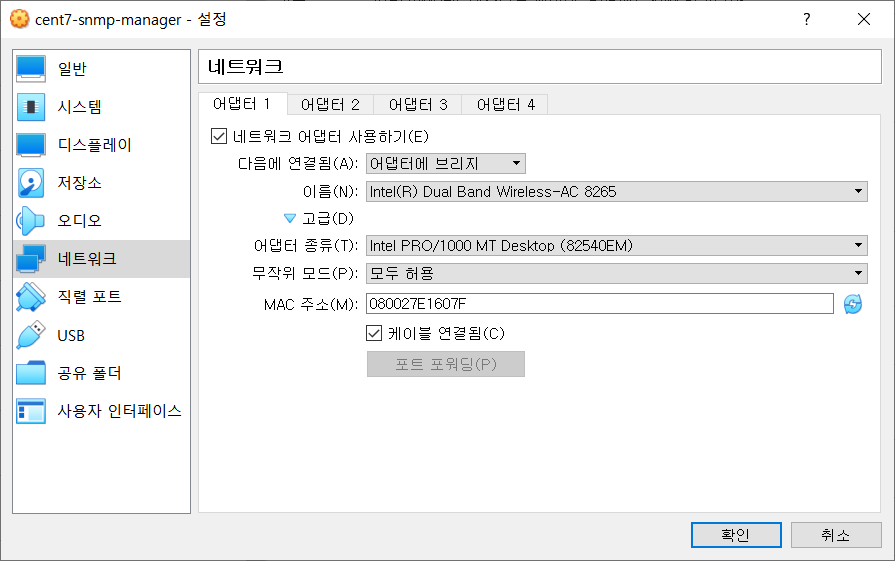Click the help question mark button
Screen dimensions: 895x561
tap(806, 19)
